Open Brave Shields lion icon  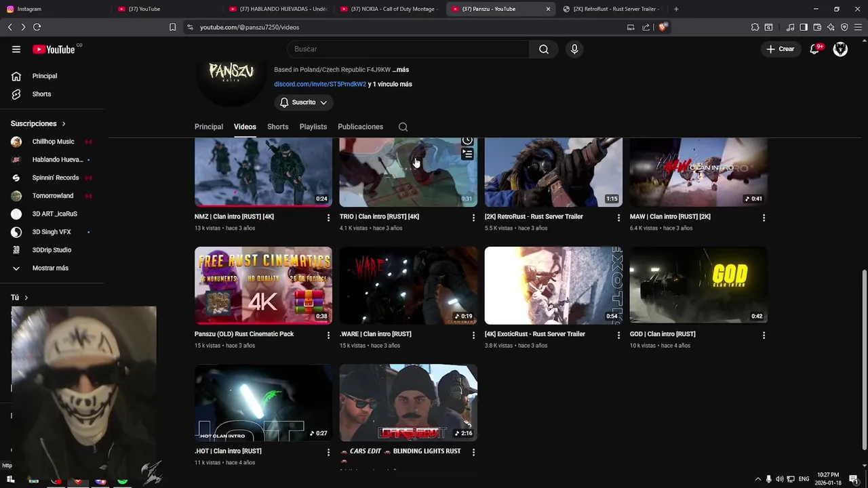663,27
